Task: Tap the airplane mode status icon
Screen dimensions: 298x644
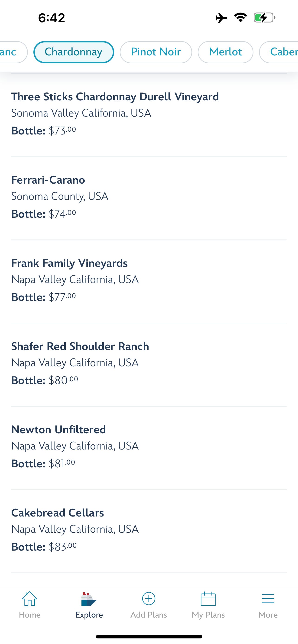Action: pyautogui.click(x=221, y=18)
